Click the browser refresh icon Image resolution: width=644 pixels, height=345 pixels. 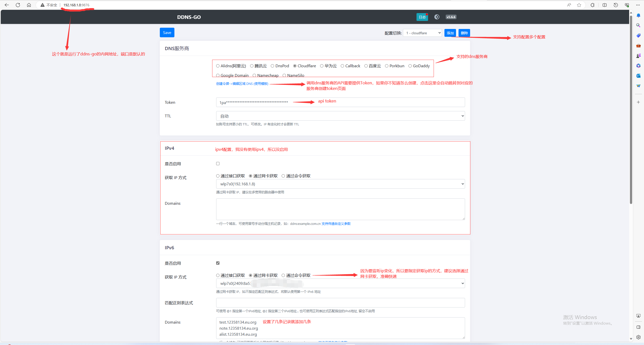pyautogui.click(x=18, y=5)
